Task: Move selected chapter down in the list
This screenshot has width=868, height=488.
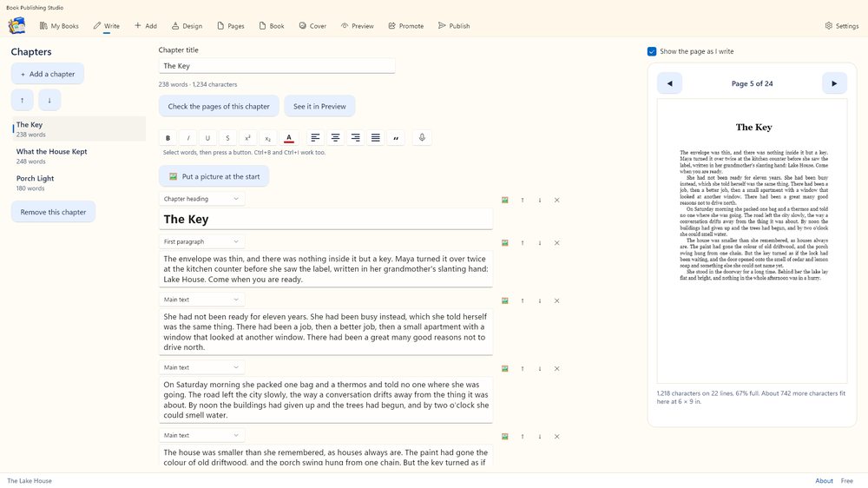Action: (49, 100)
